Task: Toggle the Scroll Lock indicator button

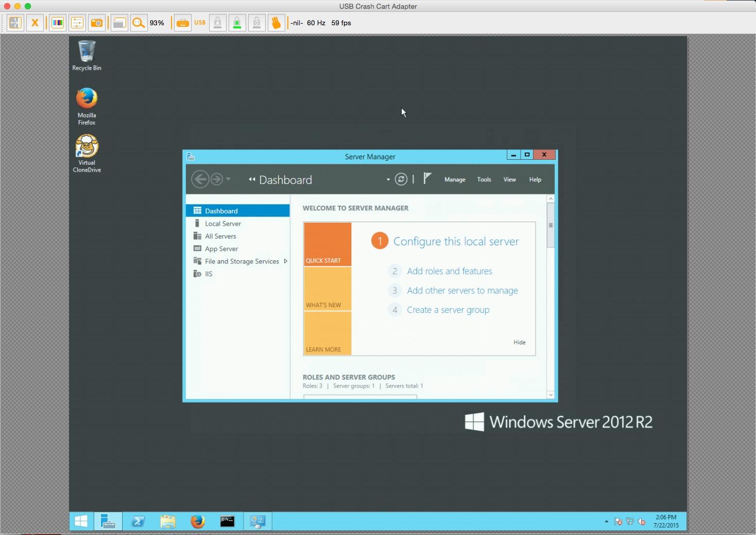Action: tap(257, 23)
